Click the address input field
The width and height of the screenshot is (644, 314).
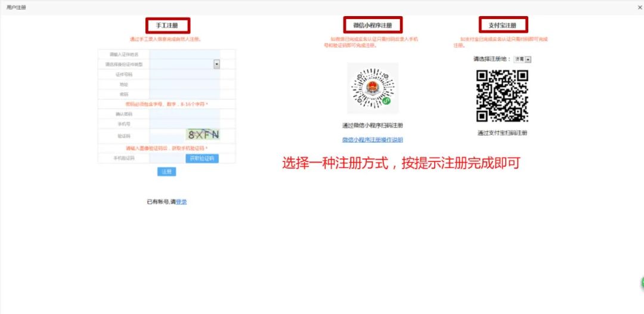tap(185, 84)
